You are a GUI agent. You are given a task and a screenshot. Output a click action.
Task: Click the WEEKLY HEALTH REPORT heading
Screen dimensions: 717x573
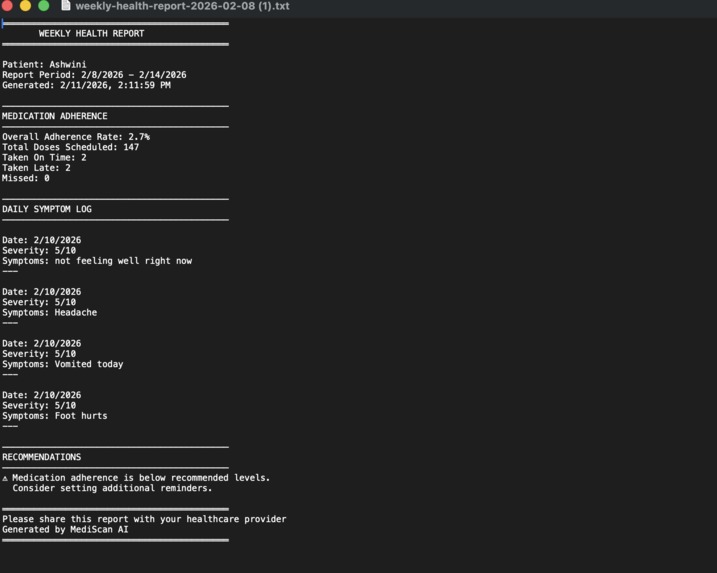click(x=91, y=33)
